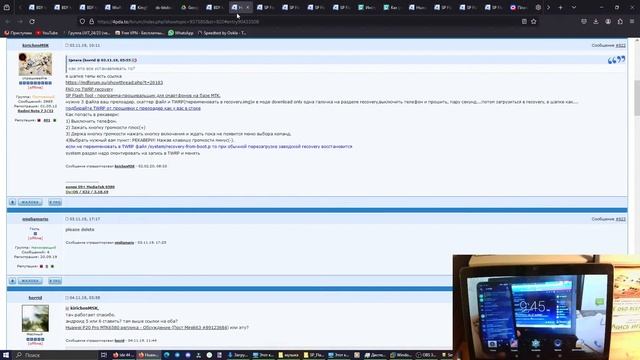Open the mdforum.su showthread link
640x360 pixels.
click(114, 82)
